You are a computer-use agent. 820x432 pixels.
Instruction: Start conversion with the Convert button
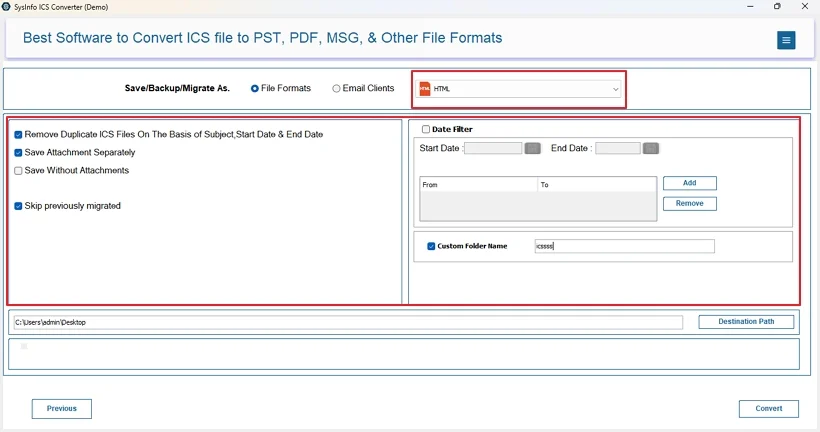click(x=769, y=409)
